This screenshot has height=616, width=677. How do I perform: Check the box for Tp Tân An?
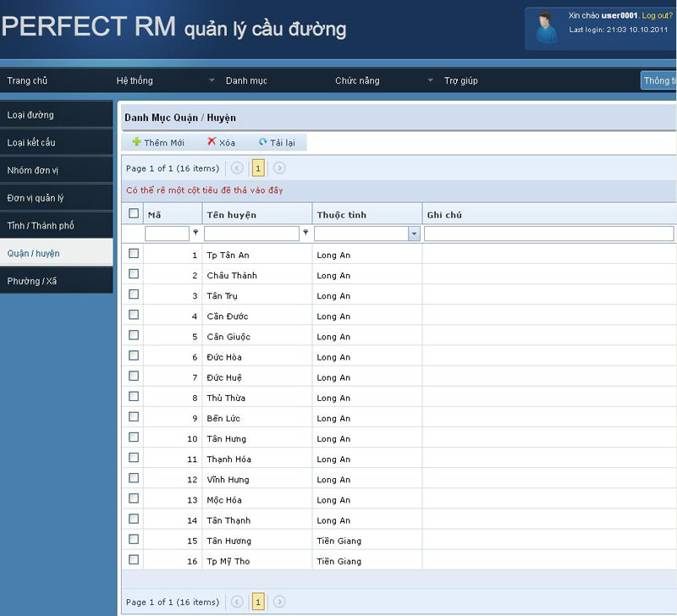(x=134, y=253)
